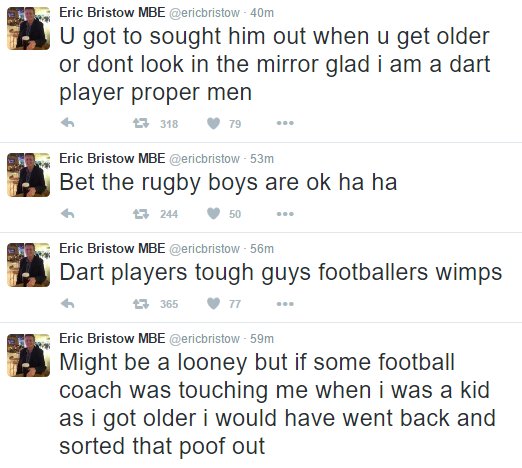Open the Dart players tough guys tweet text
Viewport: 522px width, 468px height.
(x=281, y=273)
